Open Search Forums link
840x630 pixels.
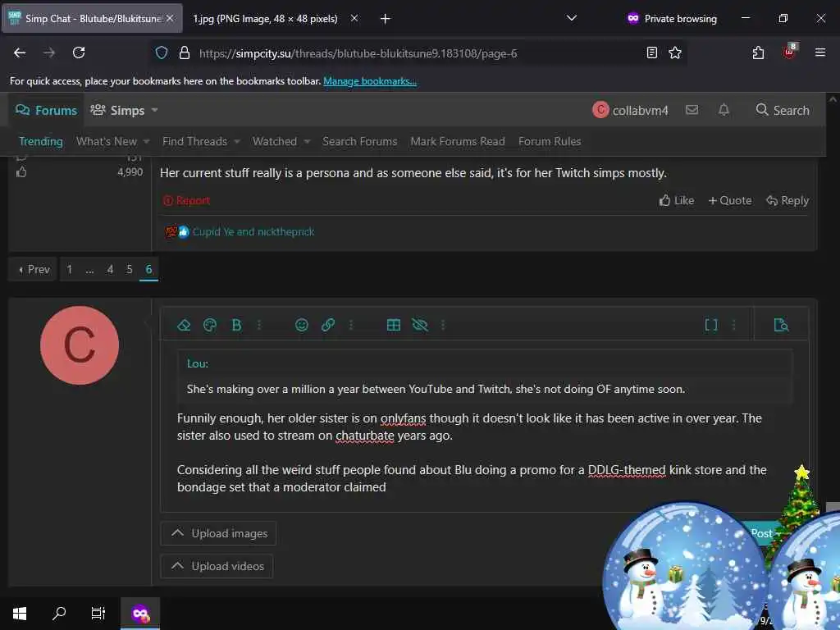click(359, 141)
